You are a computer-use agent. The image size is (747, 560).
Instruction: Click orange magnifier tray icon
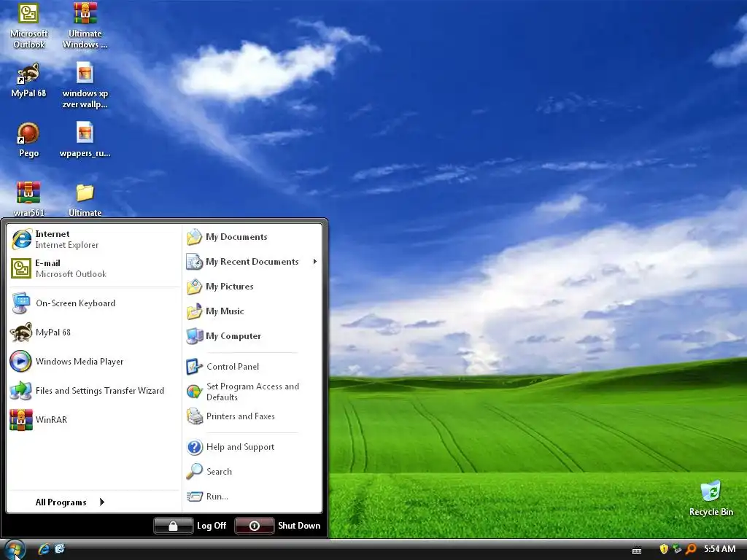(691, 549)
